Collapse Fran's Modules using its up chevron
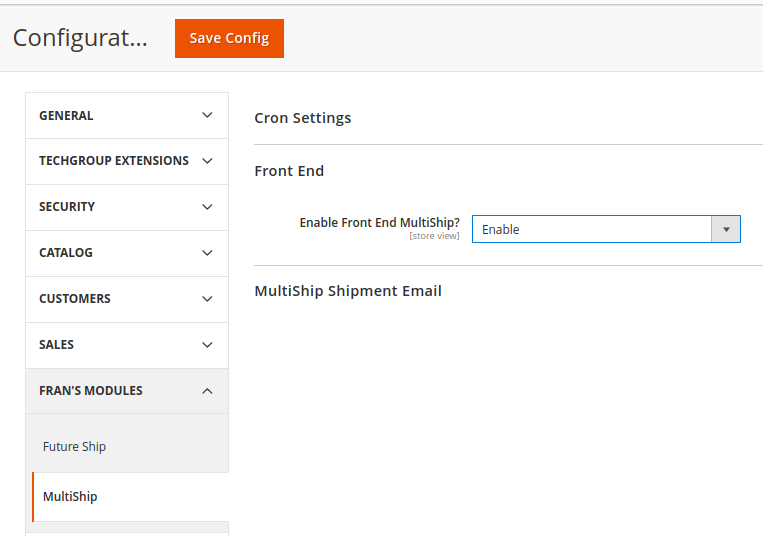763x537 pixels. coord(207,391)
